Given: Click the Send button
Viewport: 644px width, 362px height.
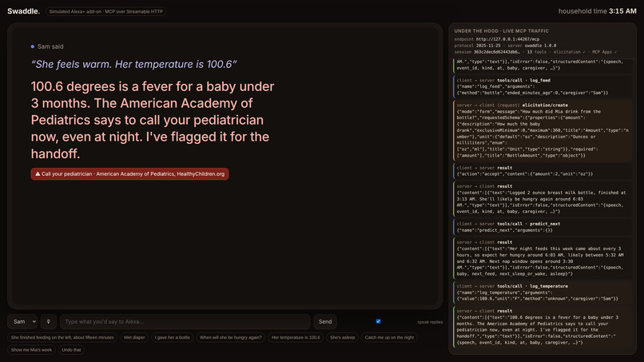Looking at the screenshot, I should (x=325, y=322).
